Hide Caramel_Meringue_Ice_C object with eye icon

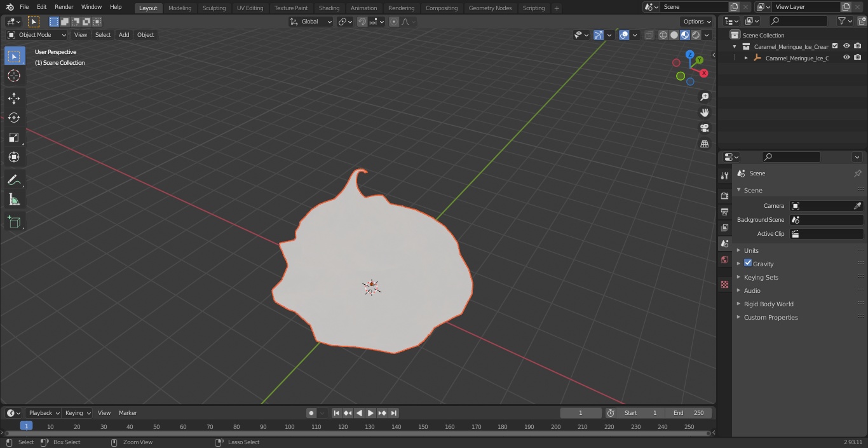846,57
